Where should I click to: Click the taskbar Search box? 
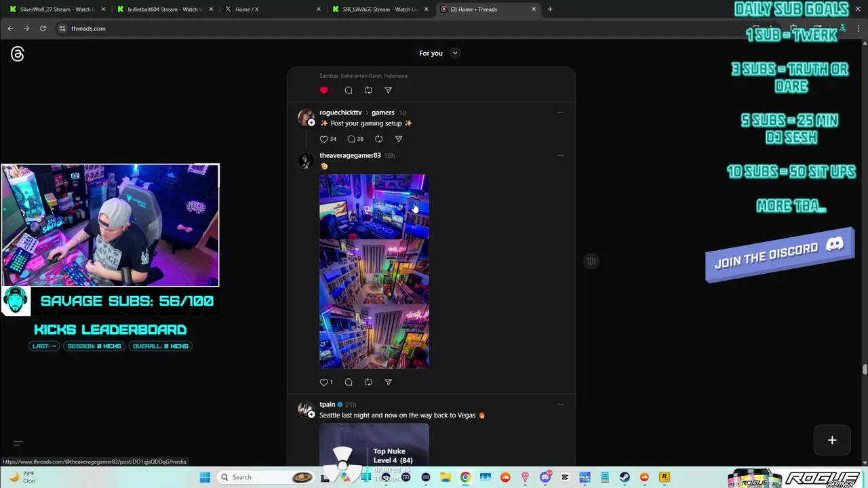267,477
